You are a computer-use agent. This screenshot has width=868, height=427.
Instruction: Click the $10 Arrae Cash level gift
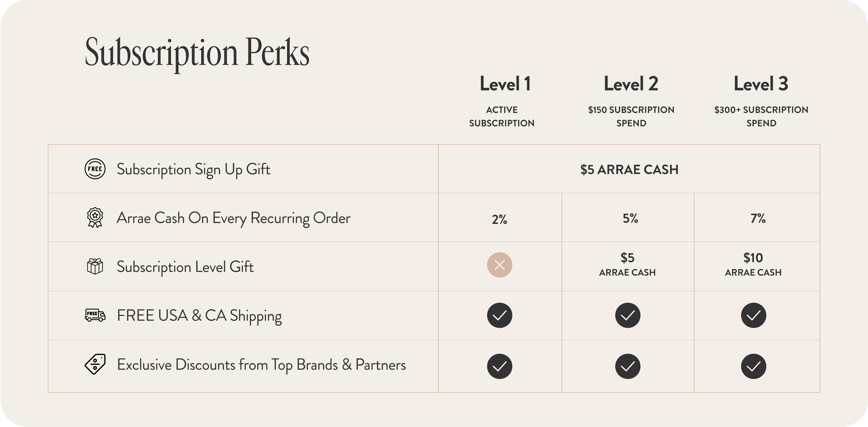(x=753, y=264)
